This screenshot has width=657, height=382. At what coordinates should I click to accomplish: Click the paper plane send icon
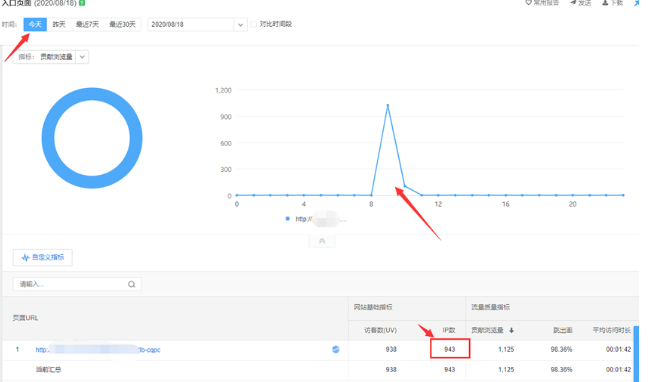click(x=573, y=3)
